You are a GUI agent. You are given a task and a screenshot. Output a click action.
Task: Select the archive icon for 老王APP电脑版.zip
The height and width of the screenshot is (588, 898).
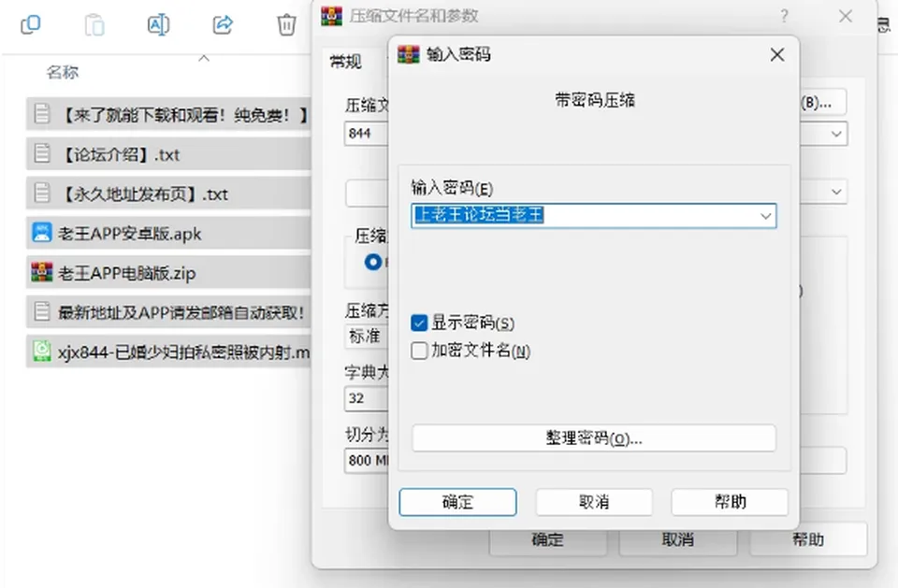(42, 272)
